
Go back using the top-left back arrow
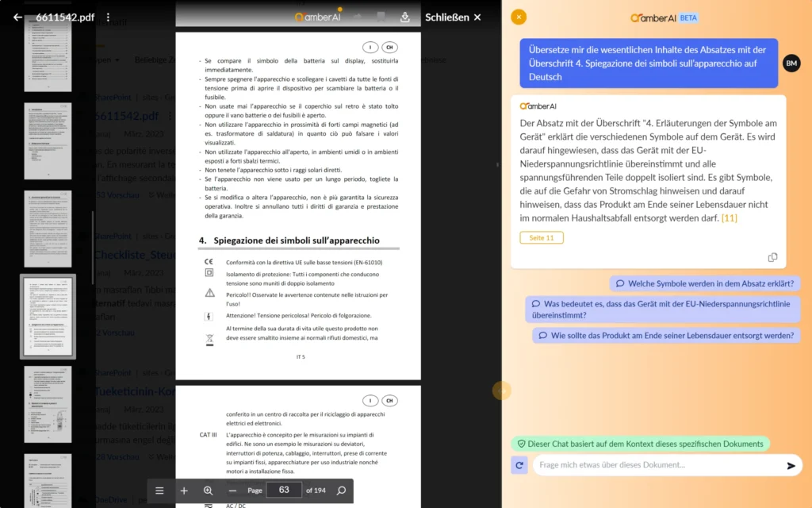pos(16,16)
